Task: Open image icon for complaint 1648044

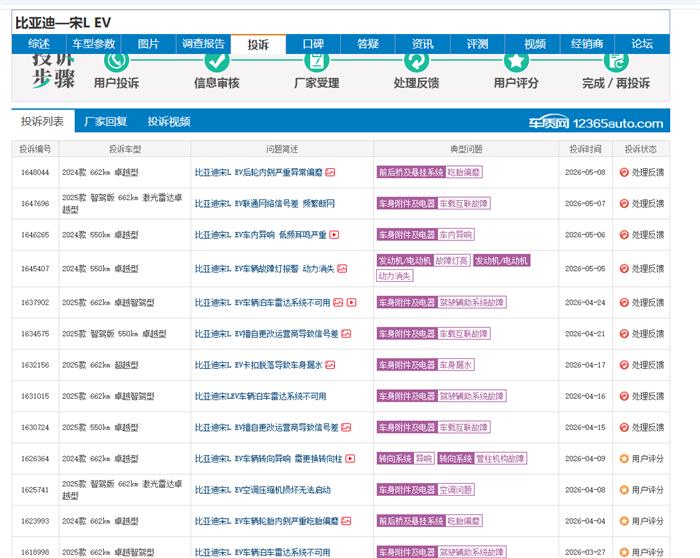Action: pyautogui.click(x=330, y=172)
